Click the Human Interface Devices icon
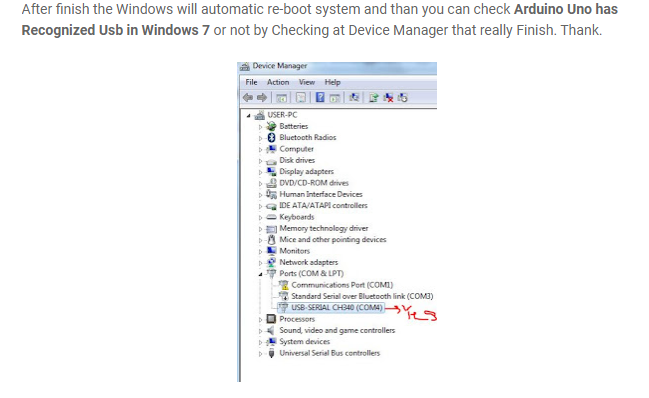 (272, 194)
